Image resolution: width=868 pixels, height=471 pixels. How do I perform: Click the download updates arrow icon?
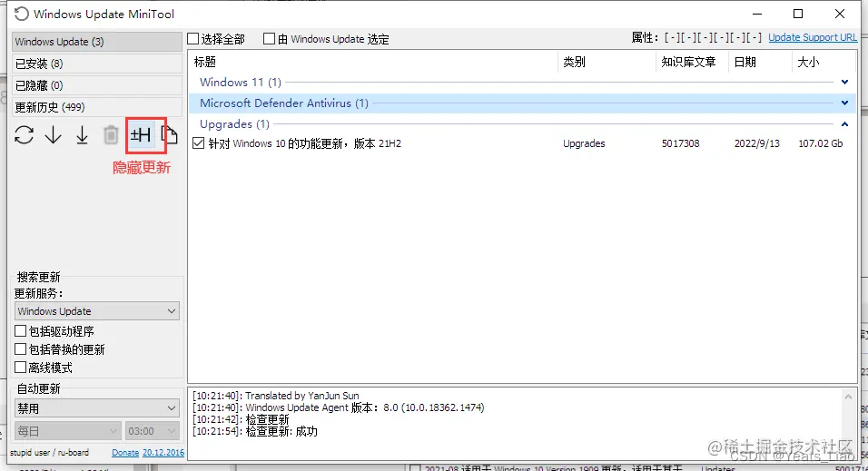[x=54, y=135]
